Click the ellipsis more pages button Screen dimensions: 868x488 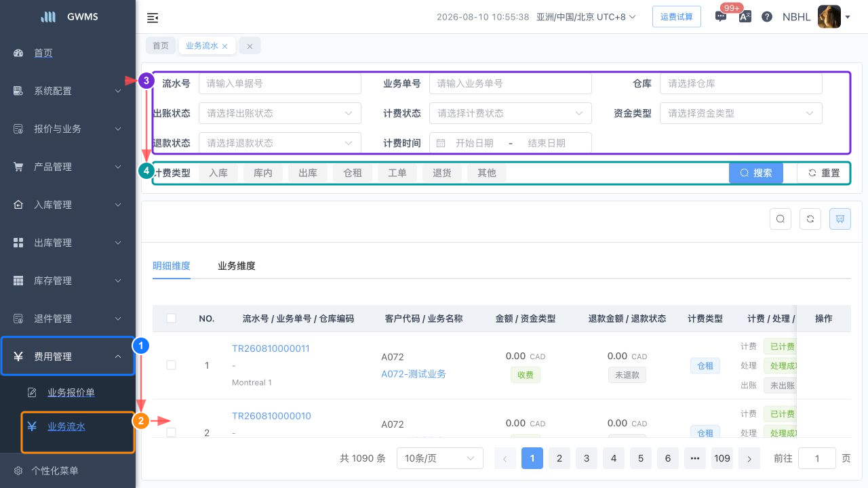coord(695,459)
